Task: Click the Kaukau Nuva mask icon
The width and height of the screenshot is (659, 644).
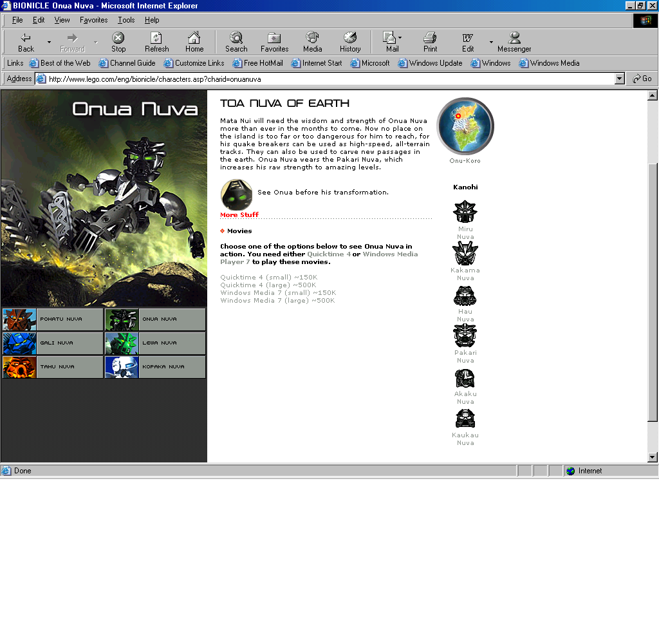Action: 465,419
